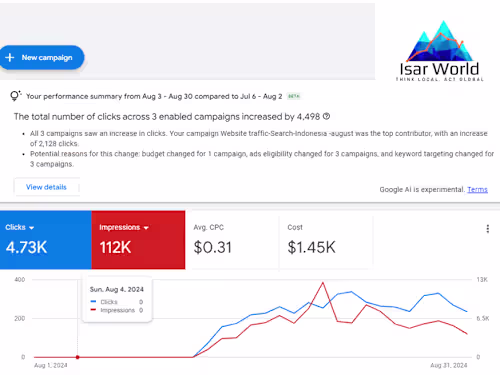Image resolution: width=500 pixels, height=375 pixels.
Task: Click the blue Clicks legend marker
Action: (x=93, y=301)
